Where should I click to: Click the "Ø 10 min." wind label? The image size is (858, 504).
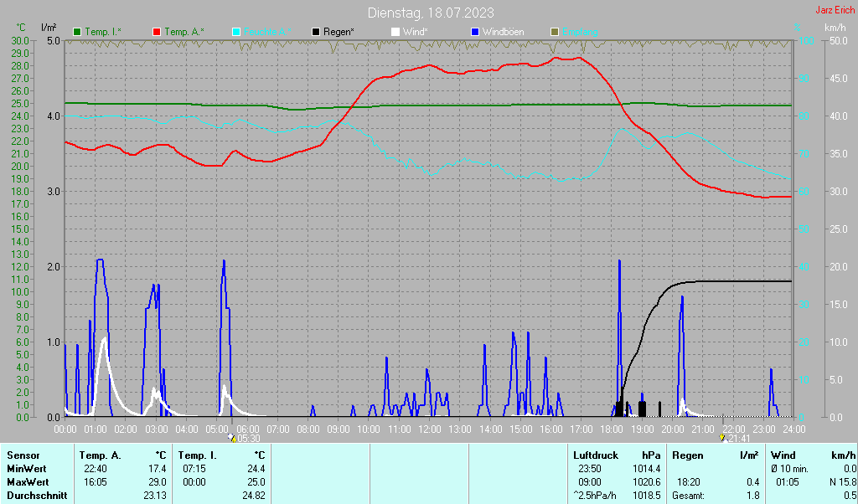(x=789, y=469)
